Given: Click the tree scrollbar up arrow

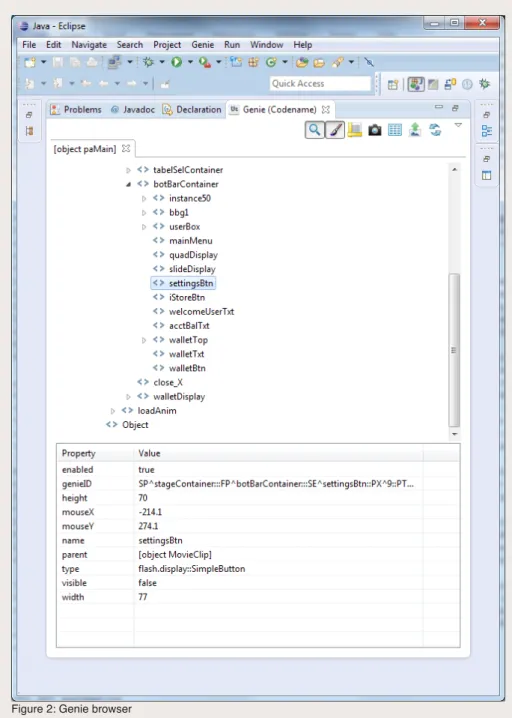Looking at the screenshot, I should tap(454, 169).
